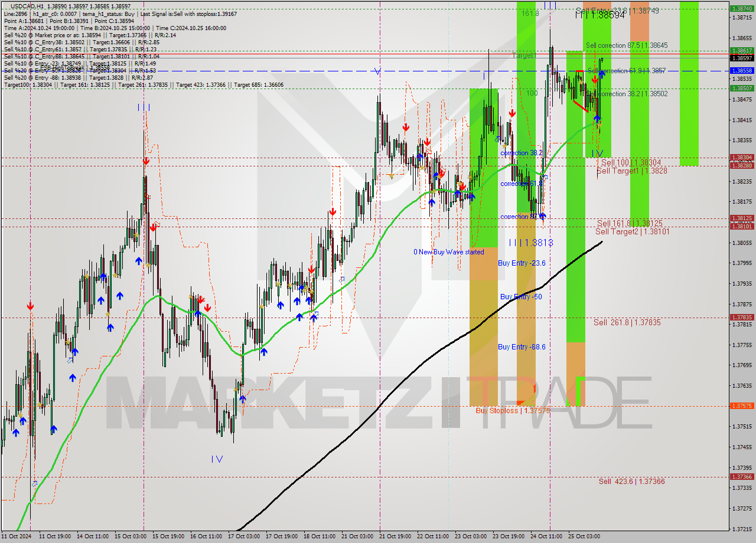Click the orange 1.37575 price tag
This screenshot has height=543, width=756.
tap(741, 406)
